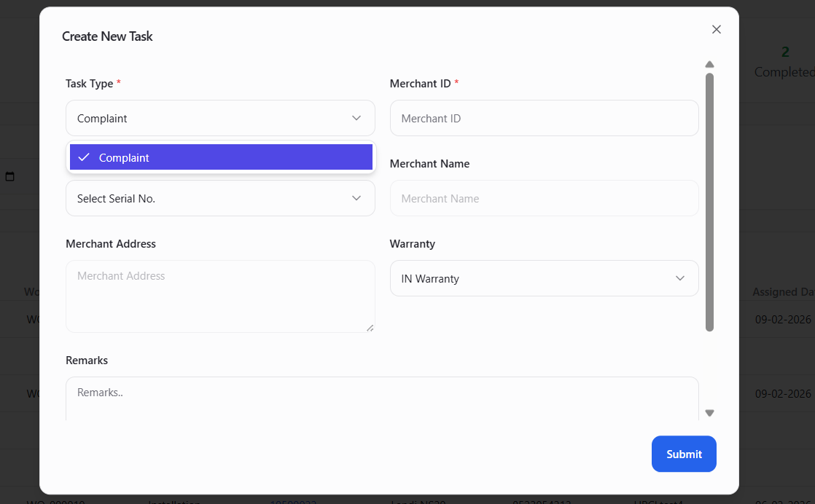Click the checkmark icon beside Complaint option

click(x=84, y=157)
